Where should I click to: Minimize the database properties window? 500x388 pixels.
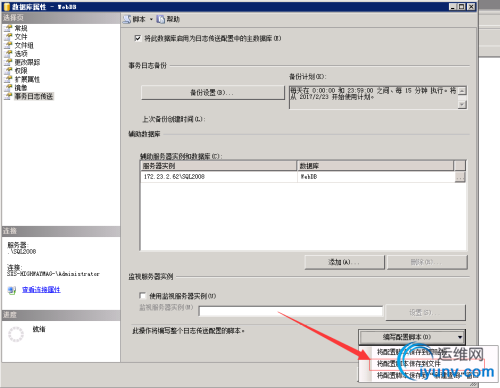point(453,6)
